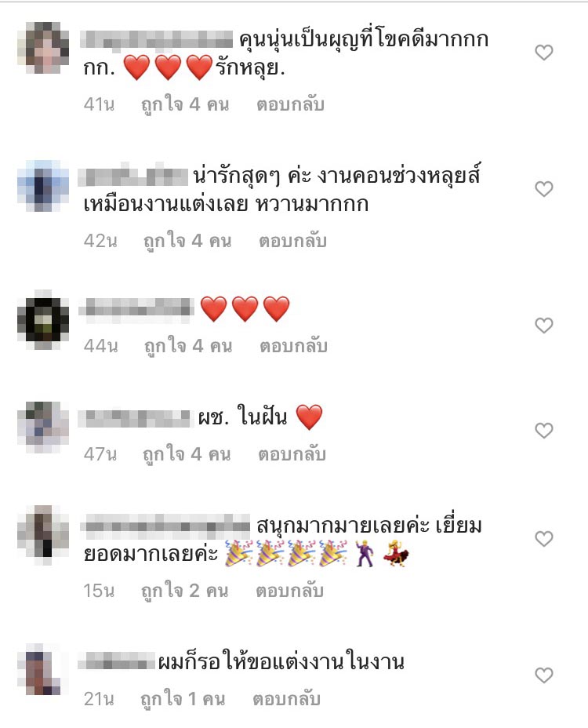
Task: View the 2 likes on 15น comment
Action: point(184,591)
